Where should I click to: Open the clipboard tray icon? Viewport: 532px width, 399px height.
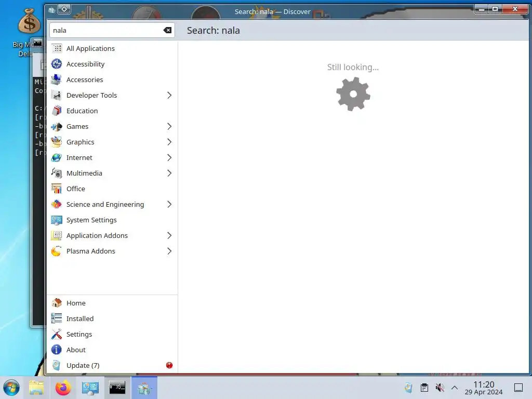(424, 388)
